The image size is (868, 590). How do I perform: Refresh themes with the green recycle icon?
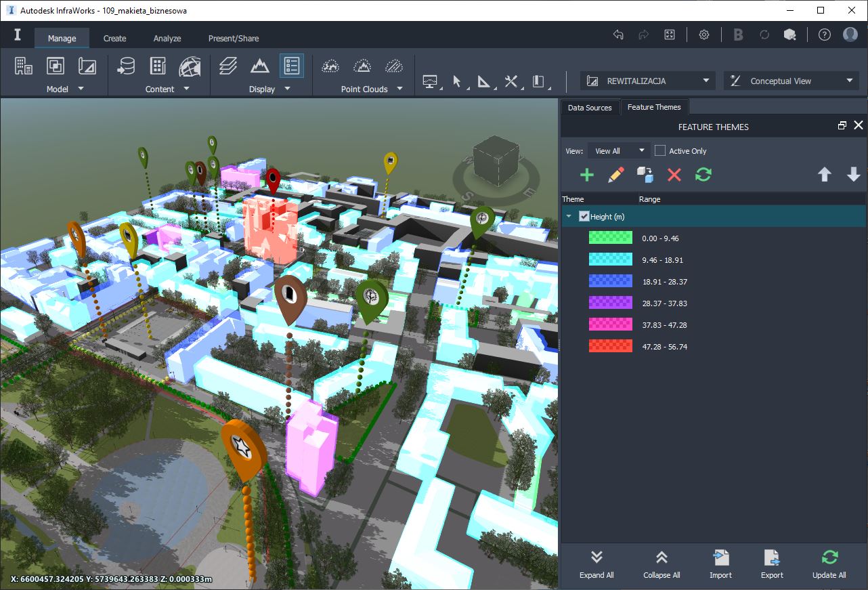tap(703, 174)
